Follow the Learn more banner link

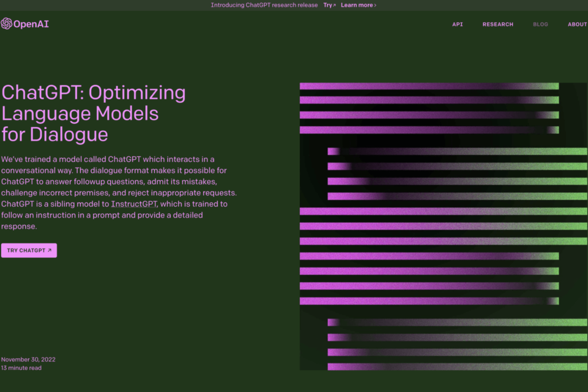coord(357,5)
